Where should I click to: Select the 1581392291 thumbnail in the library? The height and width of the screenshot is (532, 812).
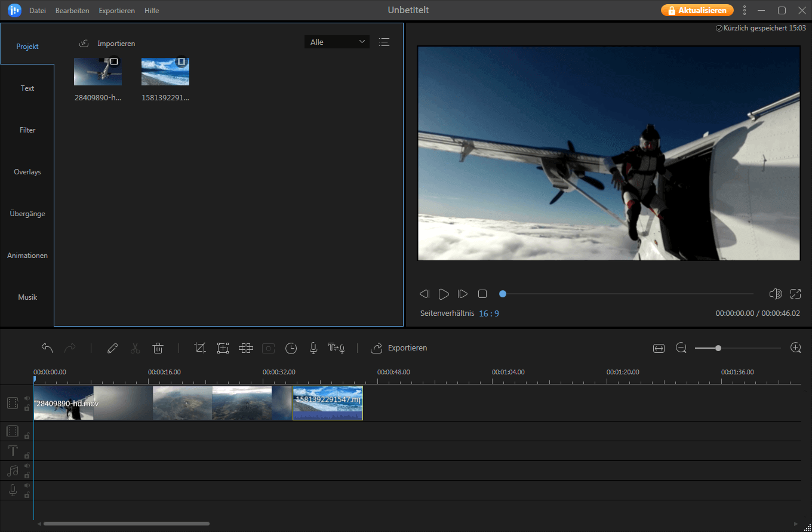(165, 71)
